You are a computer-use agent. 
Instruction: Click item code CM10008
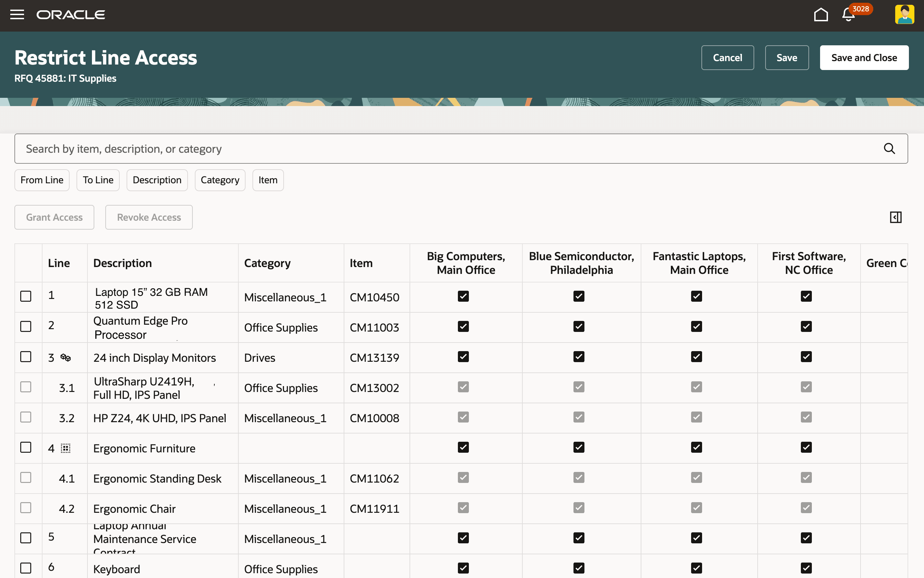coord(374,418)
